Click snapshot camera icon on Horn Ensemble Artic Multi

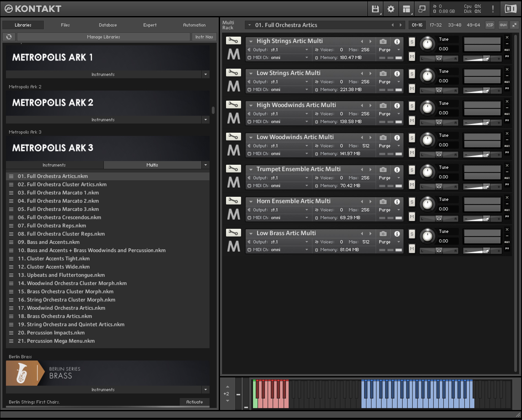point(383,202)
